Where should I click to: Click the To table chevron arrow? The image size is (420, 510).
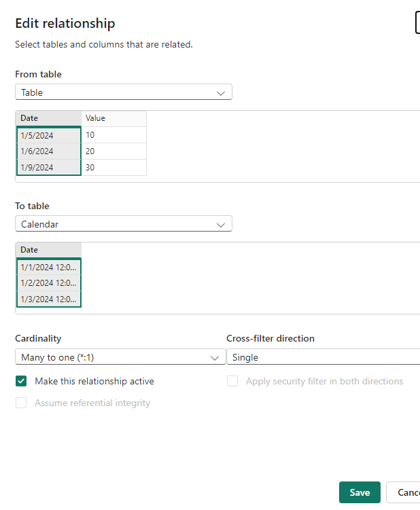pos(221,225)
